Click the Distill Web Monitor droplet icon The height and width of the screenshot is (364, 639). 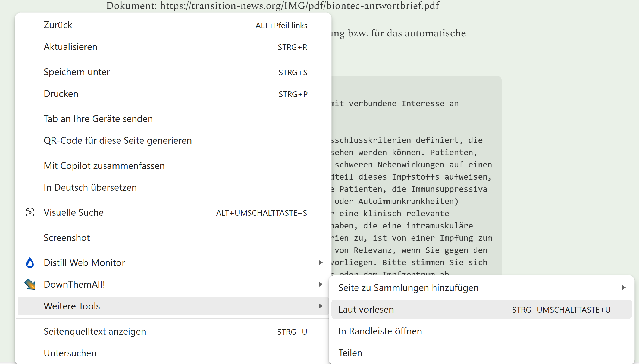30,263
